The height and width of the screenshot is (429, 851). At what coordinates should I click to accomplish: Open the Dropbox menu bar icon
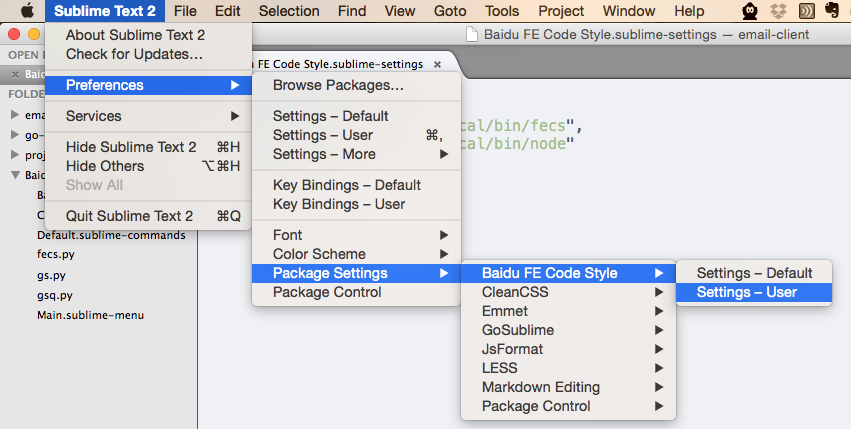point(777,11)
